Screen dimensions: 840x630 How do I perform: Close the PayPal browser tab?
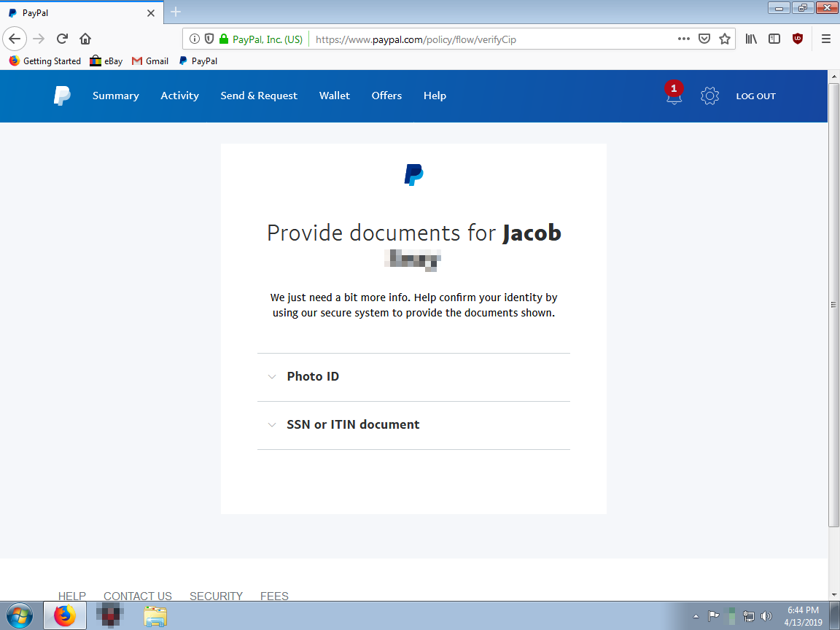point(151,13)
